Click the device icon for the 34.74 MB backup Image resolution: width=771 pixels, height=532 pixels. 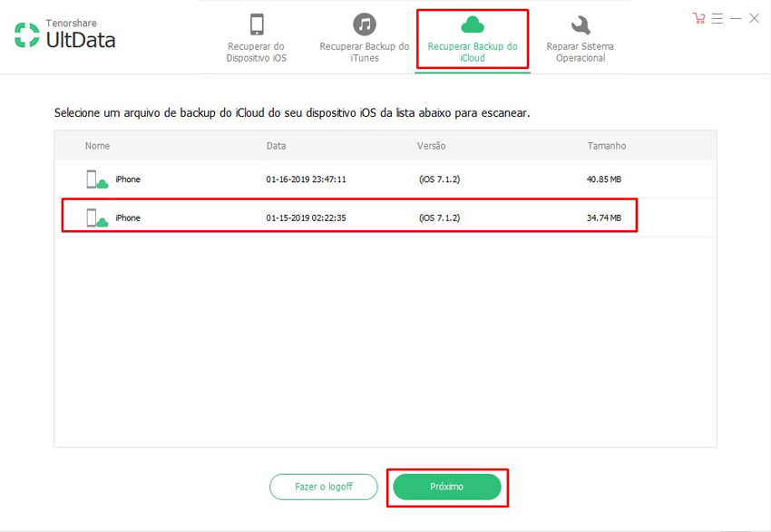pos(97,218)
